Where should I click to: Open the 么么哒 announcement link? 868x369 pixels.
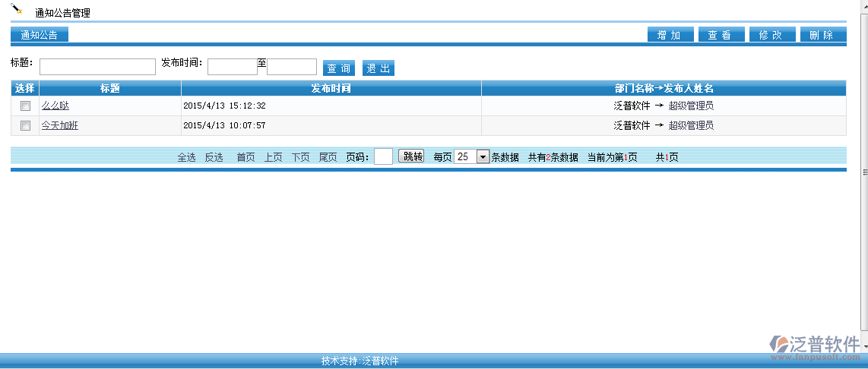55,106
